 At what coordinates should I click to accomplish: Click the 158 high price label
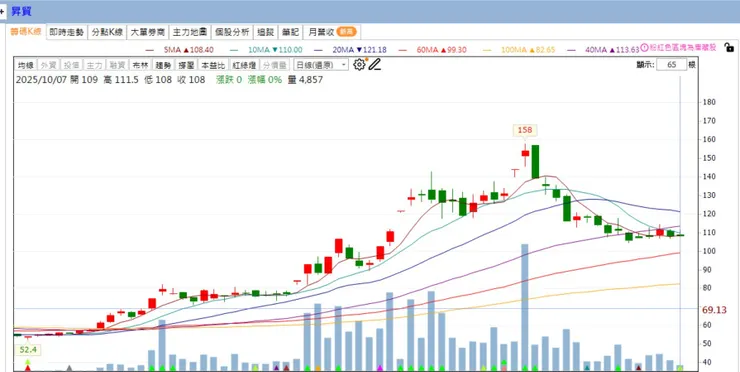[525, 130]
